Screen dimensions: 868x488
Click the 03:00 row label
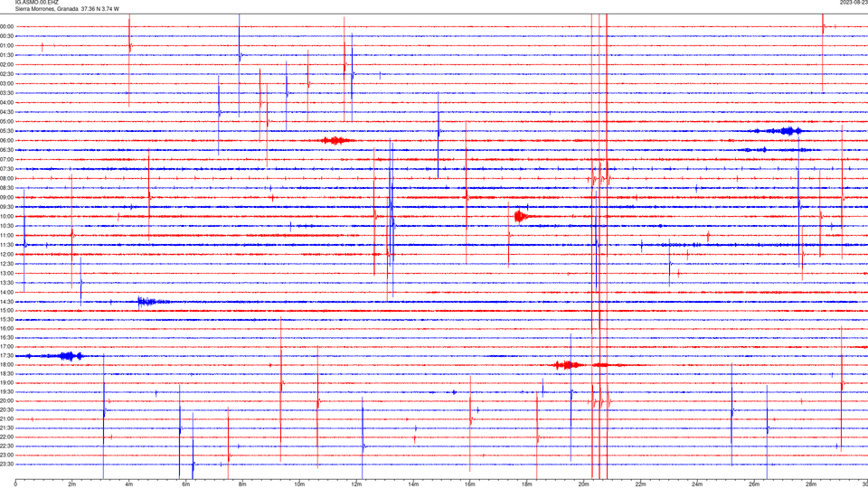tap(7, 83)
